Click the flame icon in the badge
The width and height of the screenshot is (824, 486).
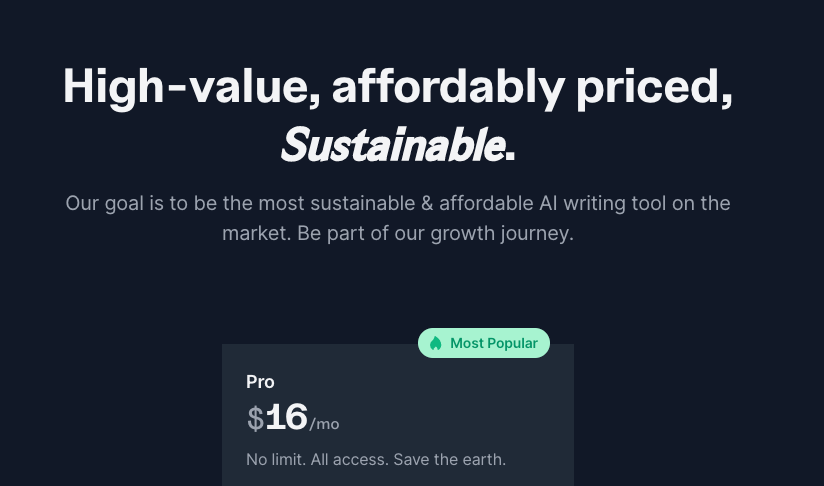tap(436, 343)
